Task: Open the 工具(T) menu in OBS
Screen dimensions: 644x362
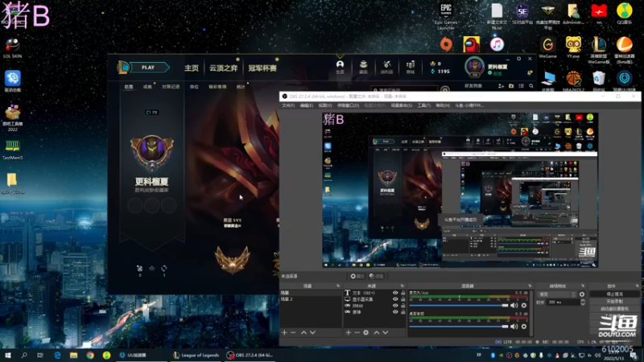Action: 424,105
